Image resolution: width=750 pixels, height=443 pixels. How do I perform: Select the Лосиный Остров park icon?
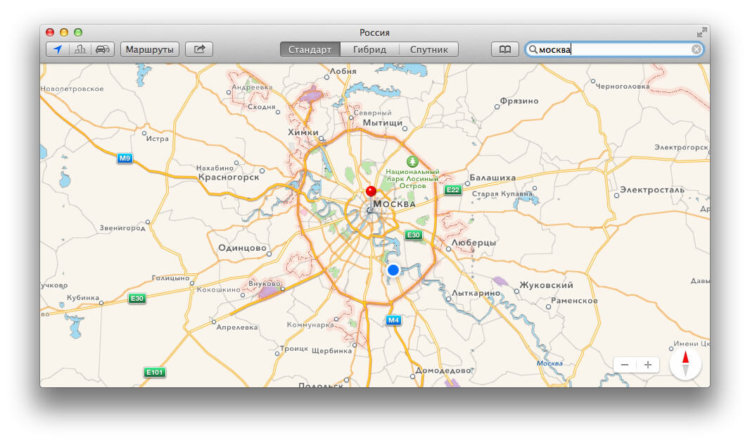[412, 161]
